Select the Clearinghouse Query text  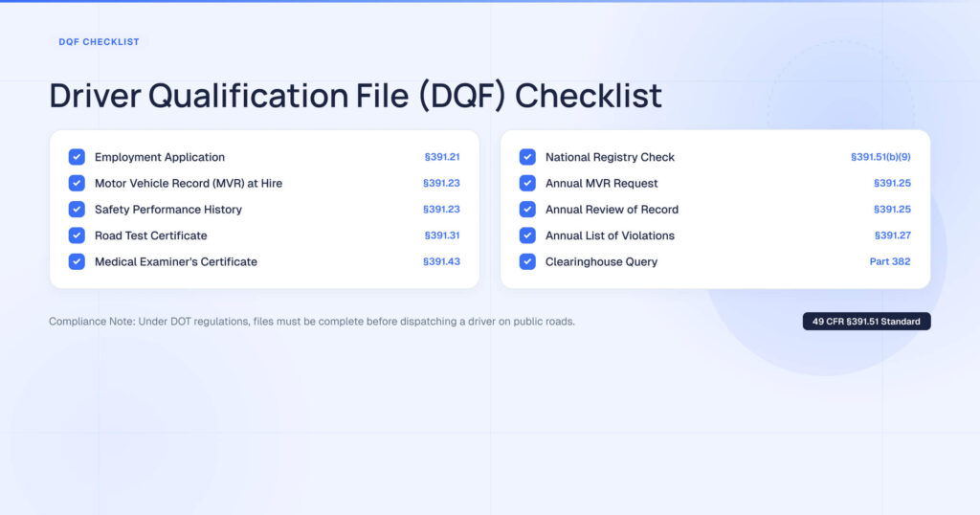click(x=601, y=262)
